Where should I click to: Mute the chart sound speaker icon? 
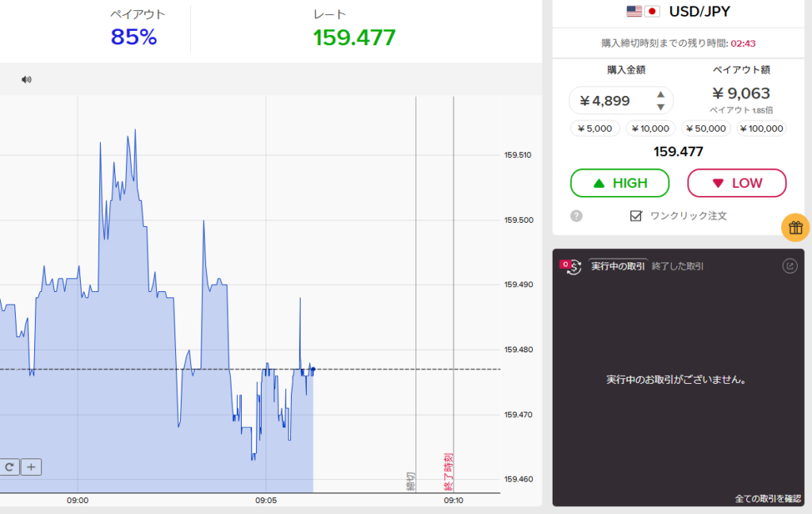point(26,79)
